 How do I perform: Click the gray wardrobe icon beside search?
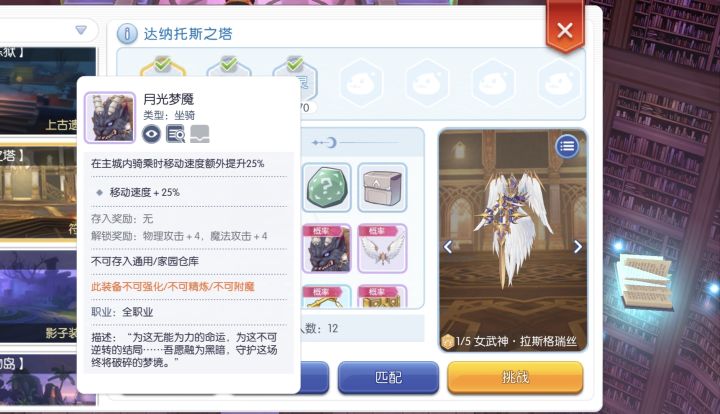point(200,134)
